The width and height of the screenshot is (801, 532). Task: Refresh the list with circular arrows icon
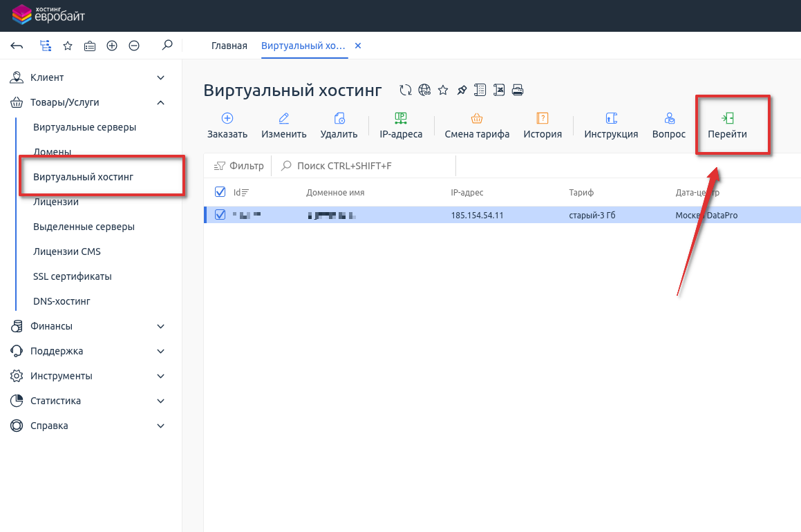406,91
